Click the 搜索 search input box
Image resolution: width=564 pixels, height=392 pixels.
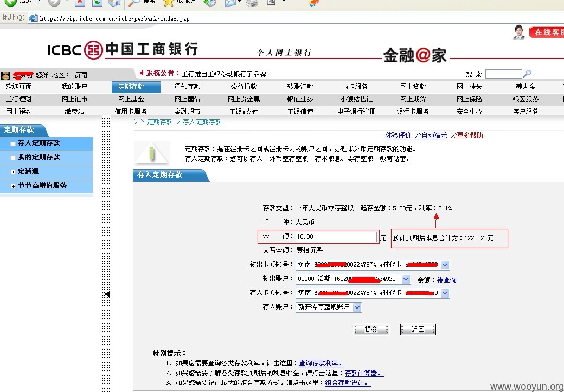click(x=503, y=74)
